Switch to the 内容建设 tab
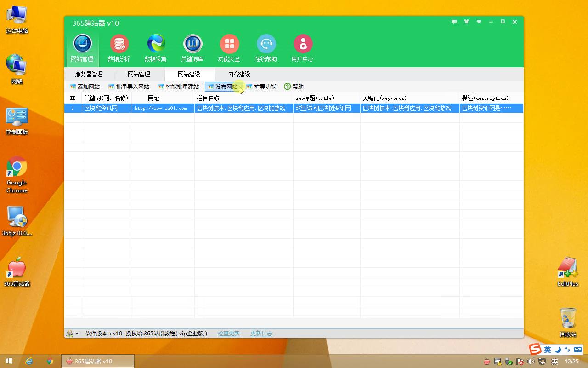This screenshot has height=368, width=588. [x=239, y=74]
